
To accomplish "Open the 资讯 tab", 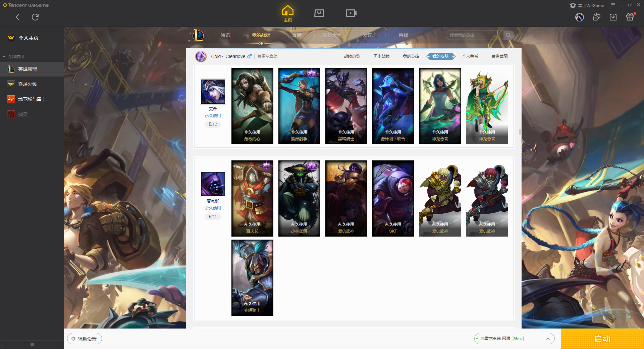I will tap(225, 35).
